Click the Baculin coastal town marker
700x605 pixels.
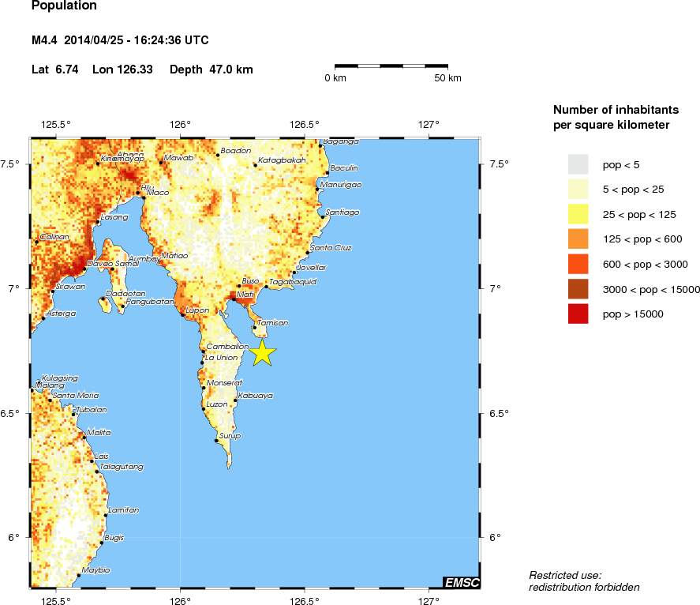pyautogui.click(x=328, y=172)
